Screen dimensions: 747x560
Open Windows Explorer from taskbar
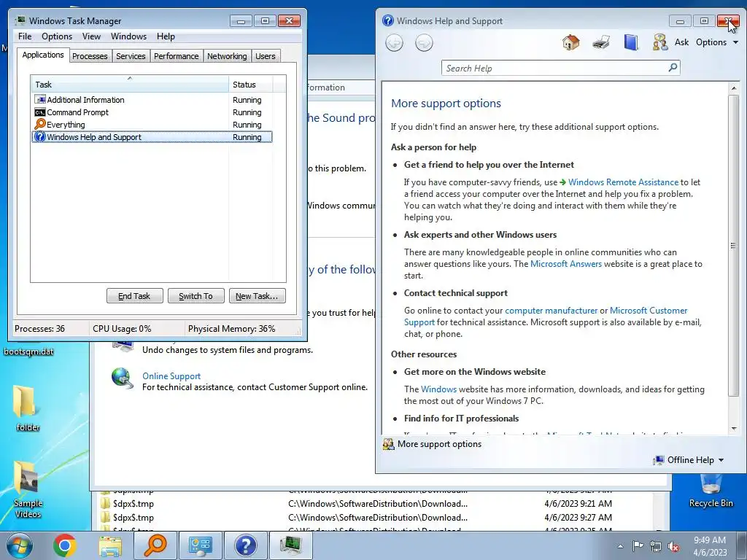(110, 545)
